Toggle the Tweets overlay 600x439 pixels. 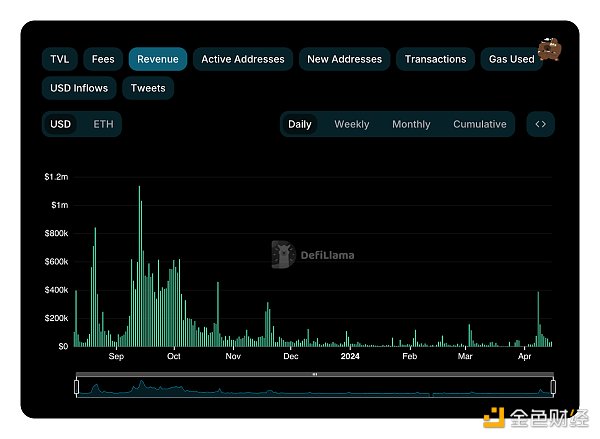click(149, 88)
